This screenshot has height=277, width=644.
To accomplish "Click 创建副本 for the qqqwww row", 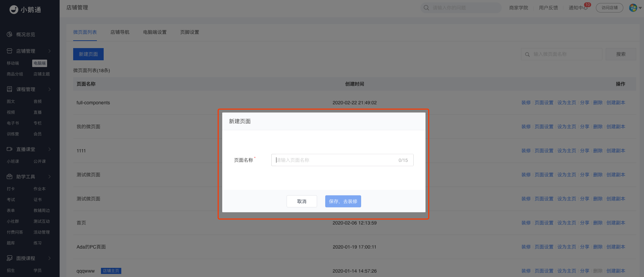I will (616, 271).
